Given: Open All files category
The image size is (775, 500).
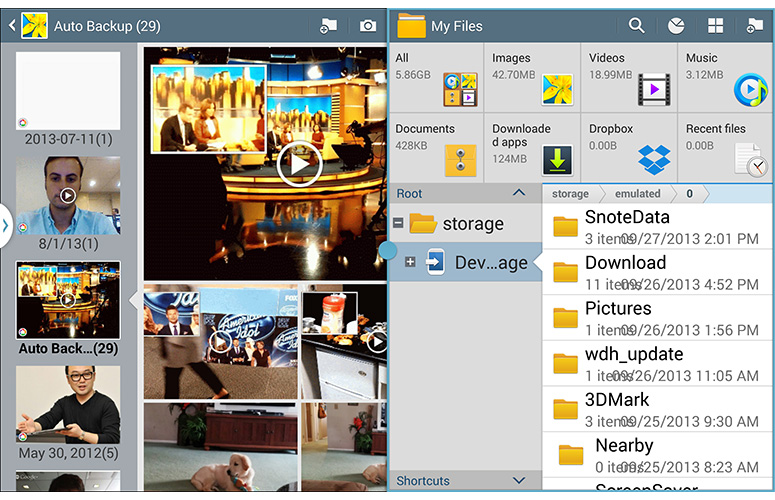Looking at the screenshot, I should click(x=436, y=78).
